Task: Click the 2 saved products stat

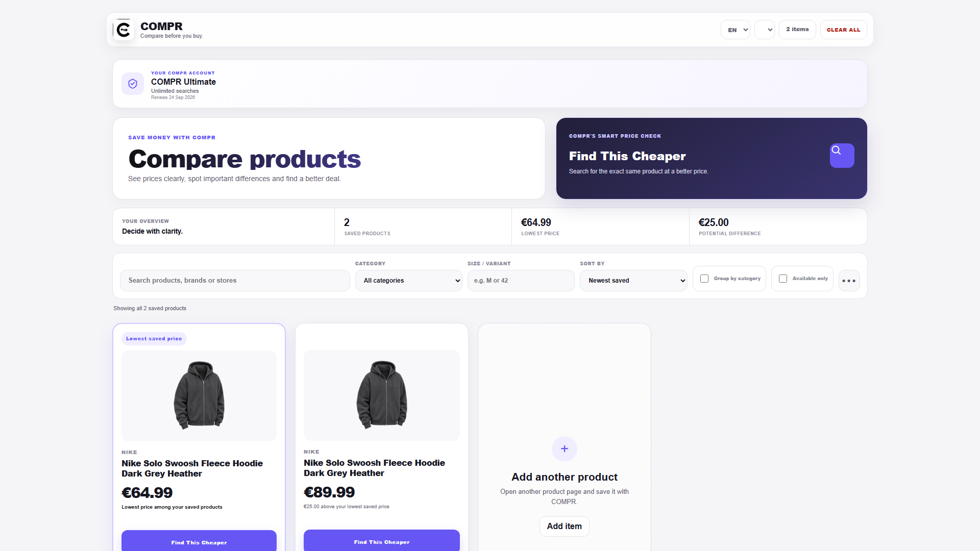Action: [x=347, y=222]
